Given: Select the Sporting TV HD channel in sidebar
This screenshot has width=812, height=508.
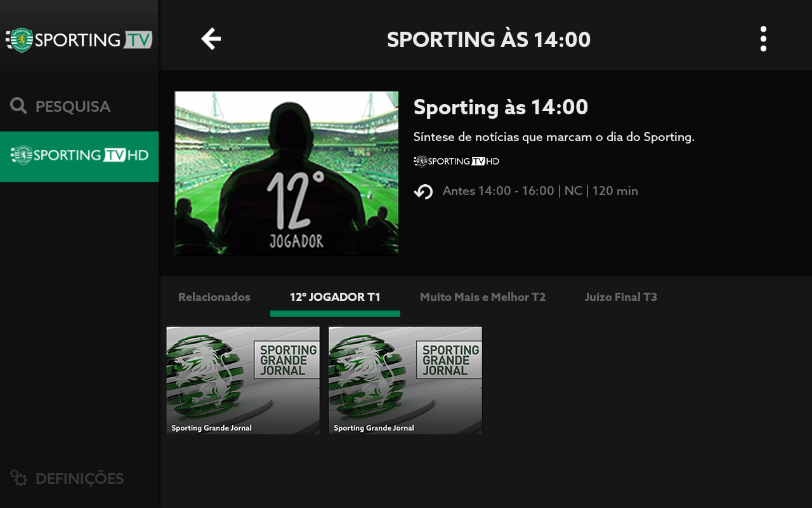Looking at the screenshot, I should (x=79, y=157).
